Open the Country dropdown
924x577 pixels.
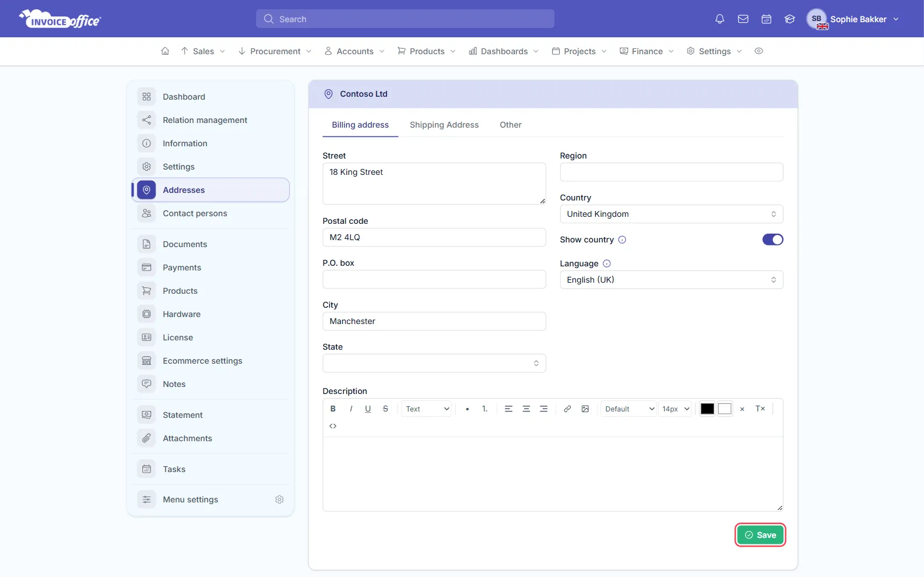click(x=671, y=214)
